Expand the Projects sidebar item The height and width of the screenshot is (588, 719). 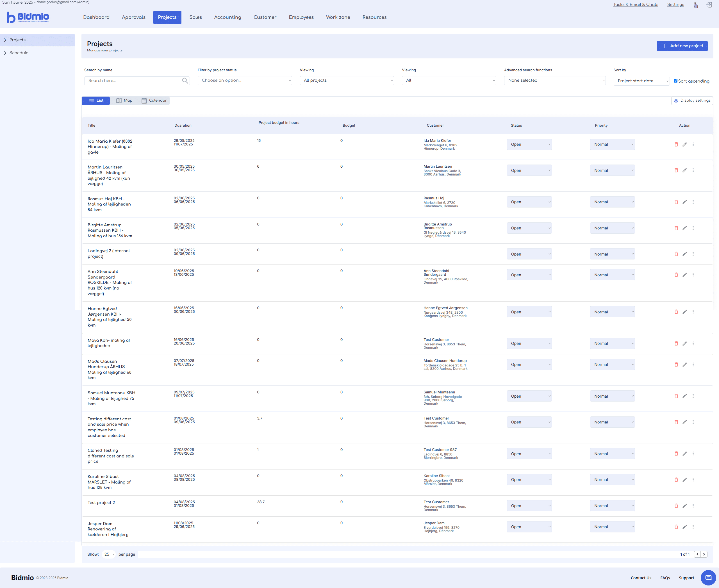pyautogui.click(x=37, y=40)
